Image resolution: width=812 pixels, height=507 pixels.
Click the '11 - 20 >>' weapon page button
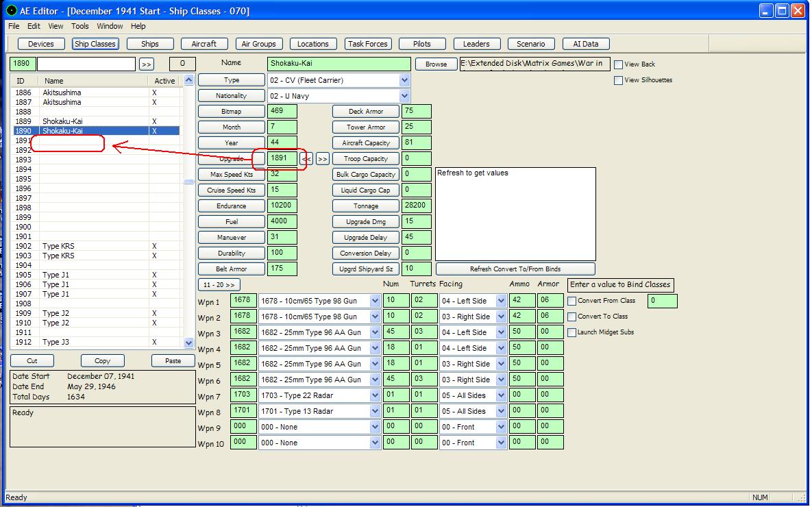(x=219, y=284)
